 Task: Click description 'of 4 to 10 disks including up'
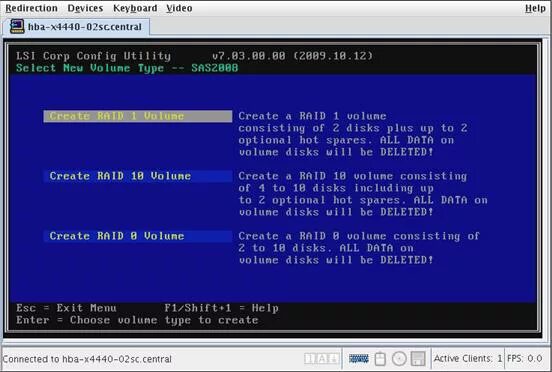tap(336, 188)
